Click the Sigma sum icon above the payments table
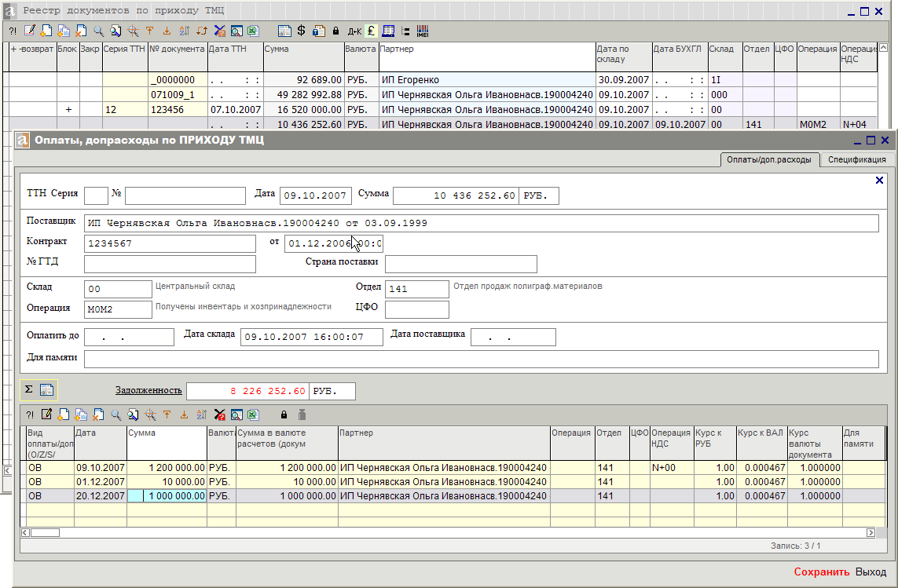This screenshot has width=898, height=588. [x=28, y=389]
